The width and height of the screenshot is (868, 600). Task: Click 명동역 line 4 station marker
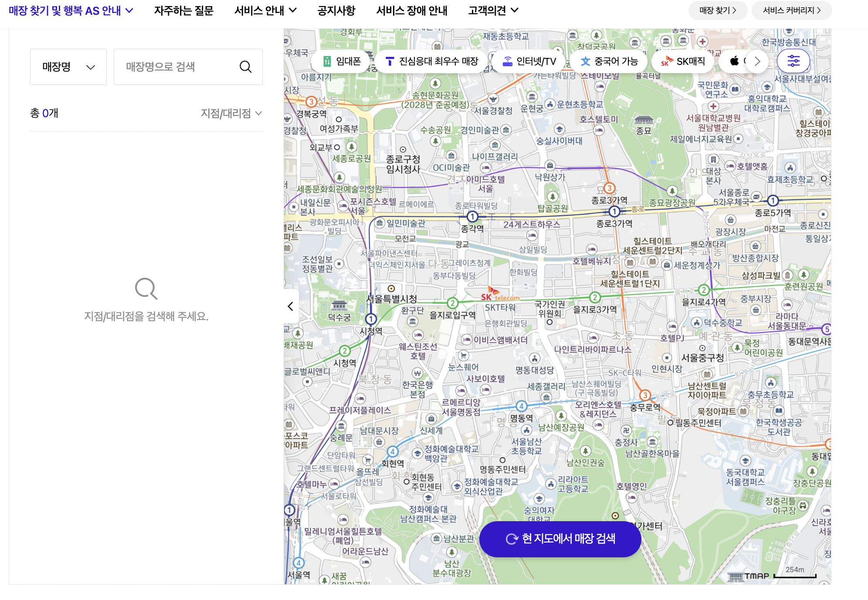(x=521, y=406)
